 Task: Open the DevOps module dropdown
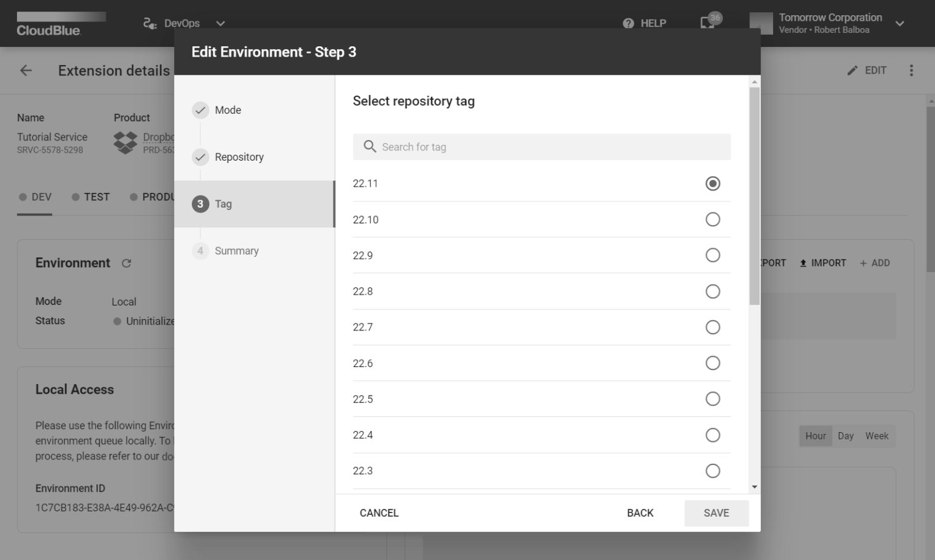[x=184, y=23]
